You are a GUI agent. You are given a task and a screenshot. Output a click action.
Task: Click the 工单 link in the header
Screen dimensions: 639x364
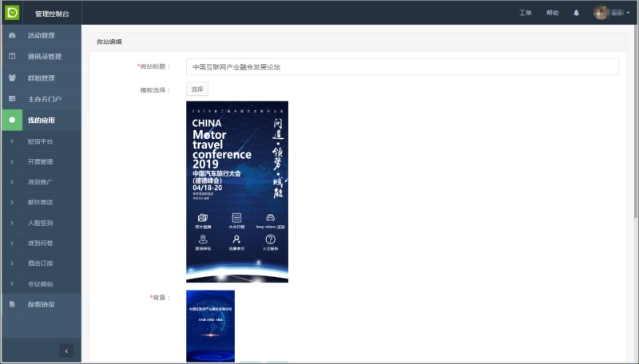pyautogui.click(x=525, y=14)
